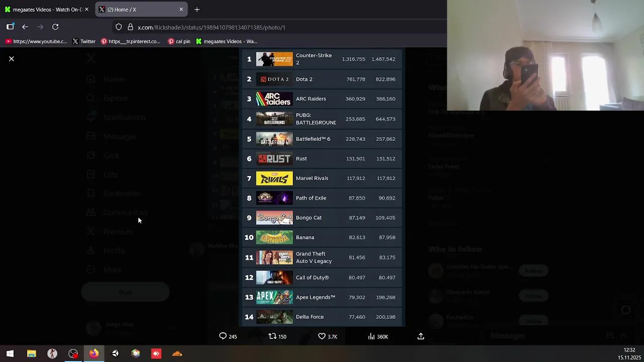Click the red arrow app taskbar icon

point(156,353)
